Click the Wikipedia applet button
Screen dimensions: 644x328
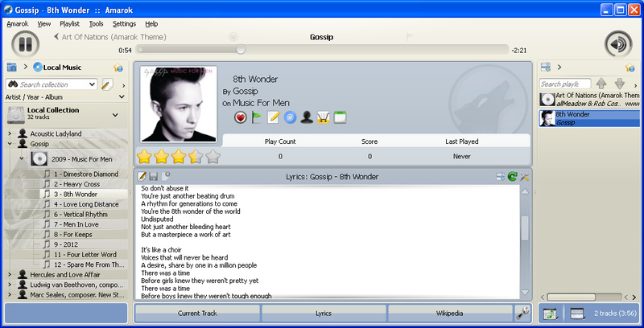450,314
